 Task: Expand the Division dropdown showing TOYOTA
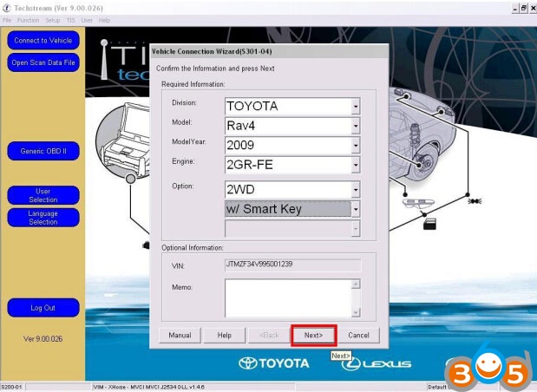pyautogui.click(x=356, y=107)
